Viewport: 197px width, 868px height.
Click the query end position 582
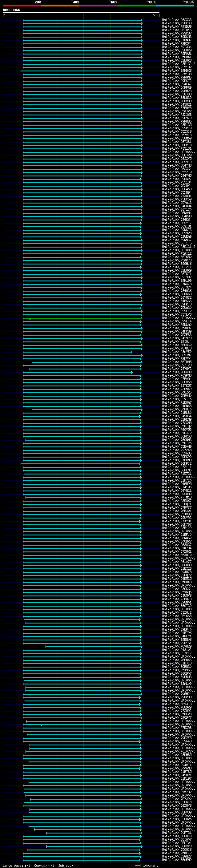[x=155, y=15]
